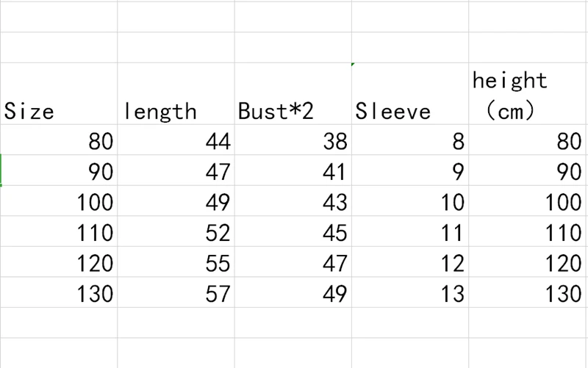
Task: Click the size 80 cell
Action: (x=59, y=140)
